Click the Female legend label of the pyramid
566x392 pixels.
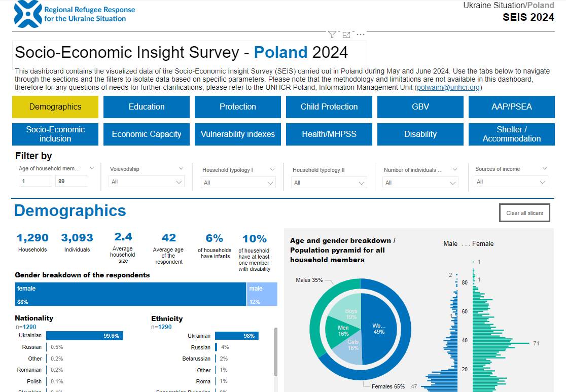point(483,243)
